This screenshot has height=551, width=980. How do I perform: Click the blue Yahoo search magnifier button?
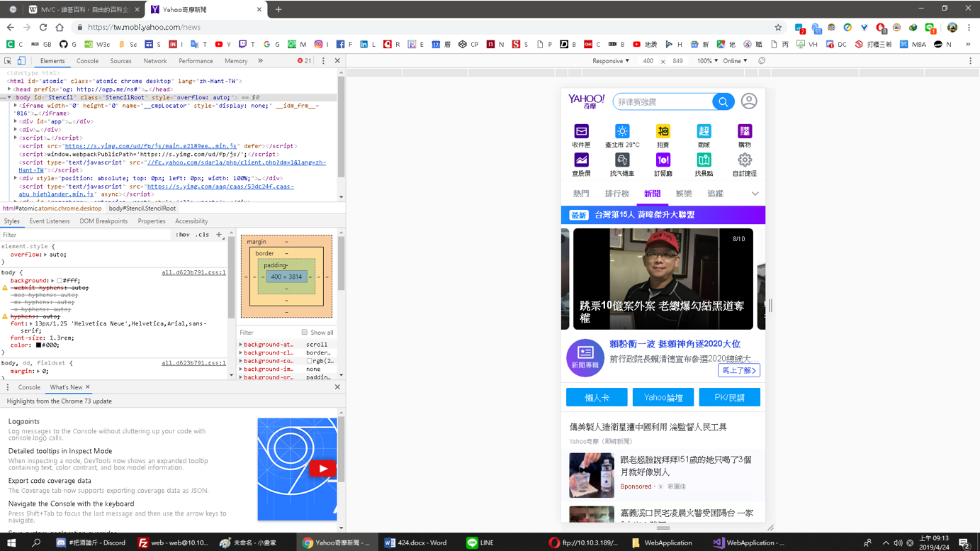coord(723,102)
